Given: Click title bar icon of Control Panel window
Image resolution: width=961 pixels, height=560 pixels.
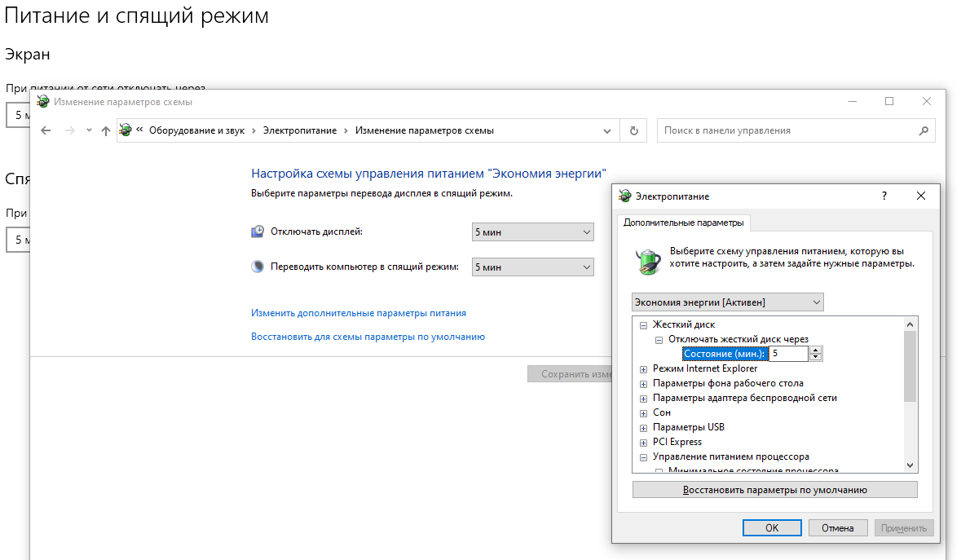Looking at the screenshot, I should point(43,102).
